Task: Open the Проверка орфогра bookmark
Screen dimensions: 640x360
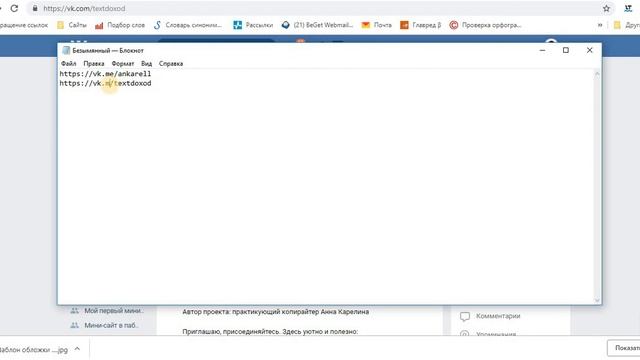Action: point(485,25)
